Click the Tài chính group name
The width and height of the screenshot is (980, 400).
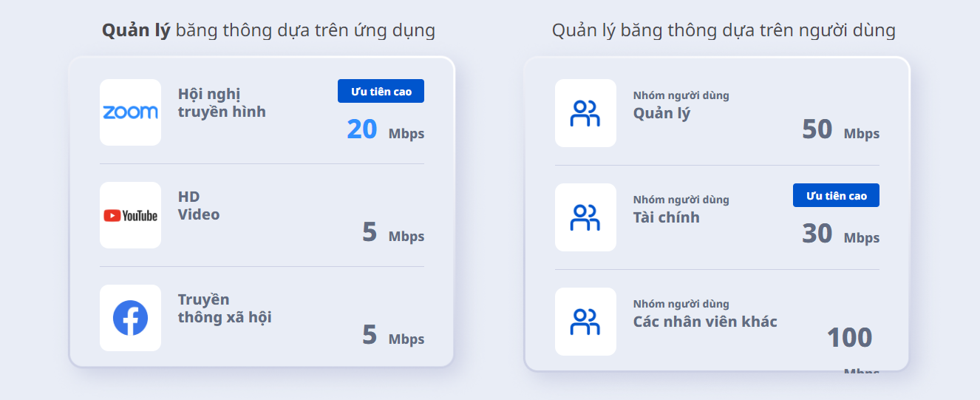pyautogui.click(x=666, y=218)
